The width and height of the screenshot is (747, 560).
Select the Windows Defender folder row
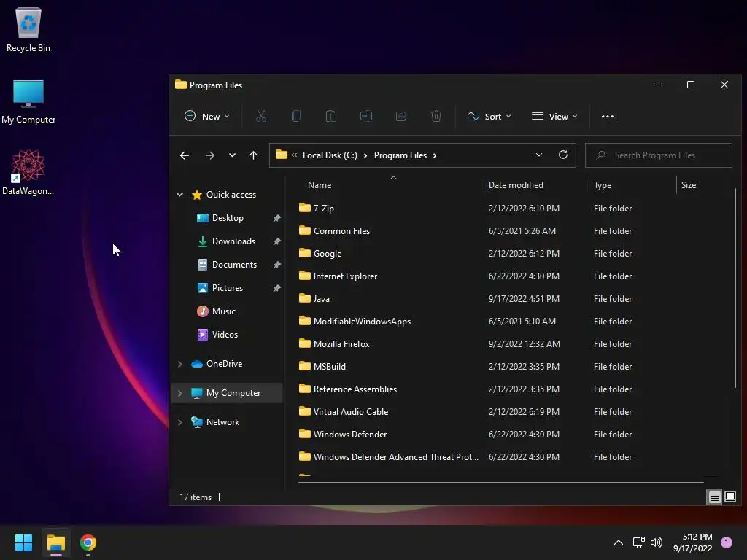[x=510, y=435]
